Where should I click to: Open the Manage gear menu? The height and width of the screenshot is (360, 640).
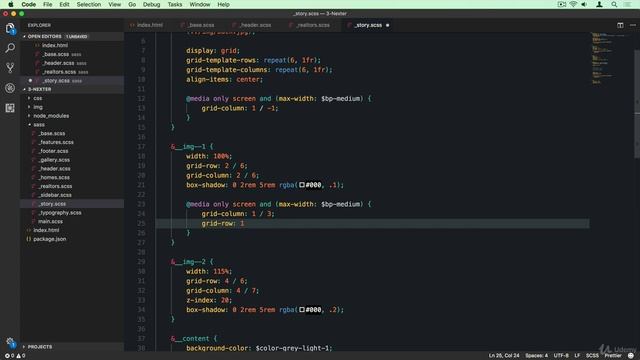pyautogui.click(x=10, y=343)
